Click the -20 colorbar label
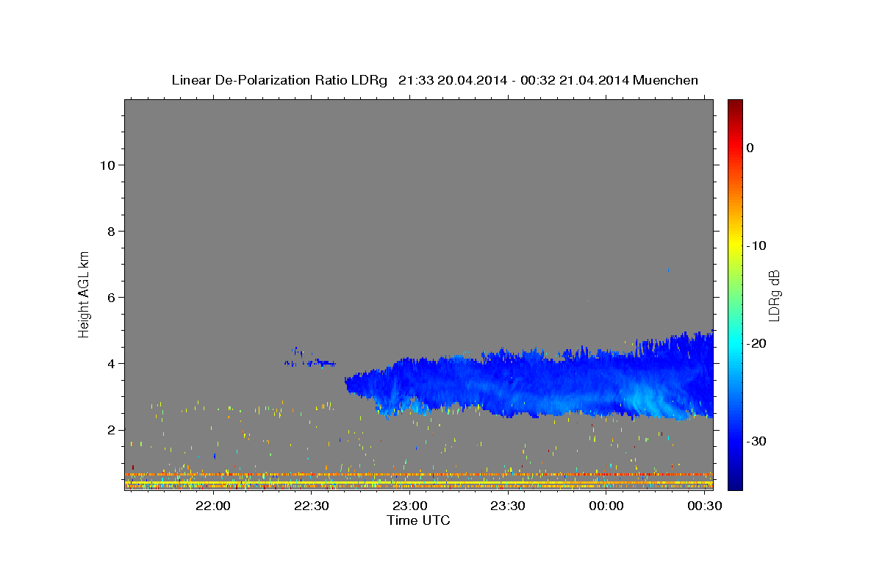This screenshot has height=588, width=882. (x=756, y=343)
